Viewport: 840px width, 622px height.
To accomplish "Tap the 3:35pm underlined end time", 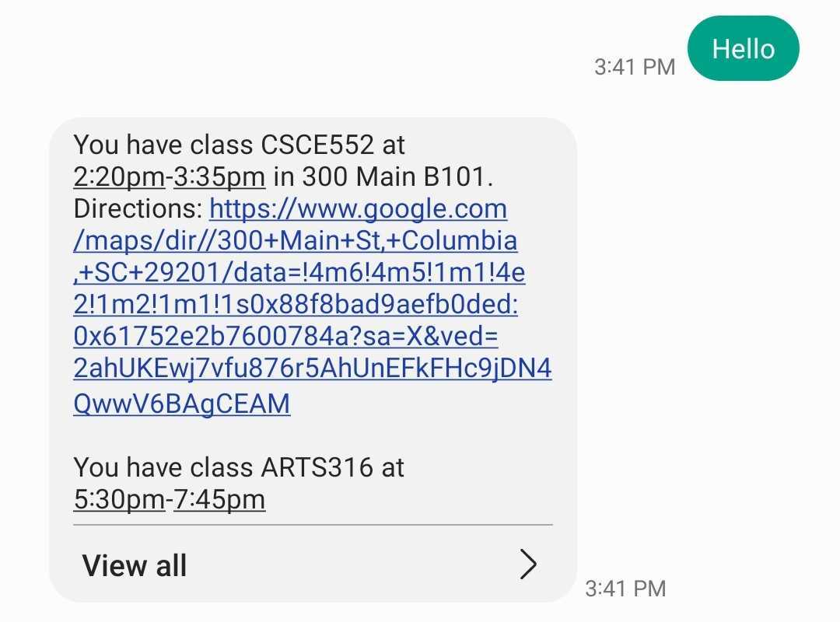I will click(x=219, y=176).
